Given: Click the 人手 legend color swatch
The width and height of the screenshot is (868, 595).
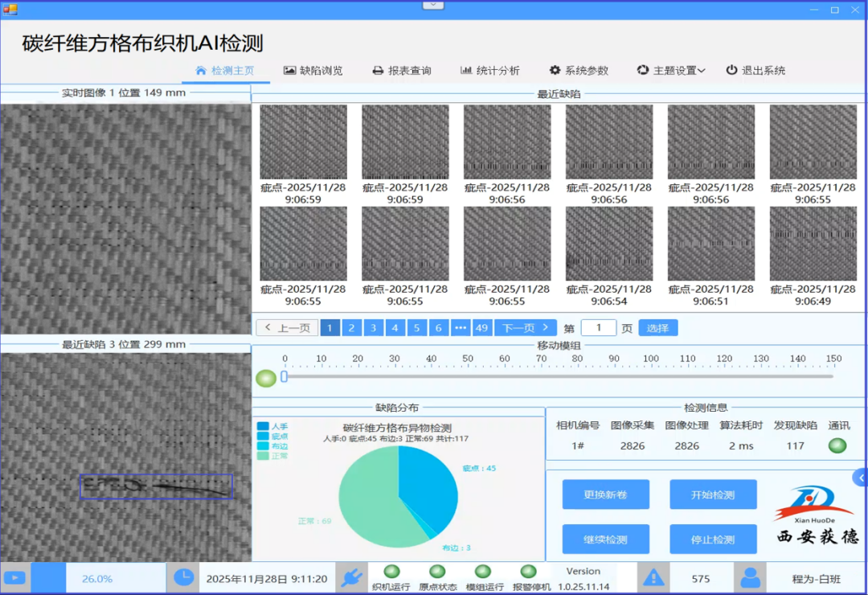Looking at the screenshot, I should tap(263, 427).
